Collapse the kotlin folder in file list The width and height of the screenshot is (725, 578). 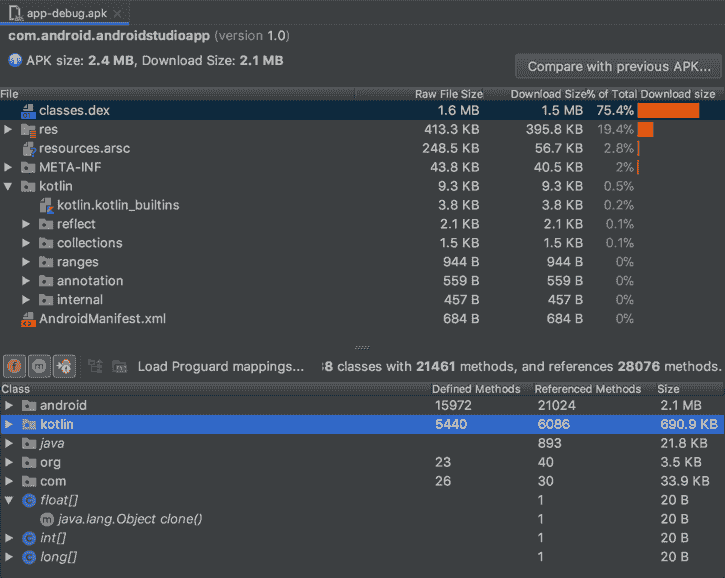pyautogui.click(x=8, y=186)
